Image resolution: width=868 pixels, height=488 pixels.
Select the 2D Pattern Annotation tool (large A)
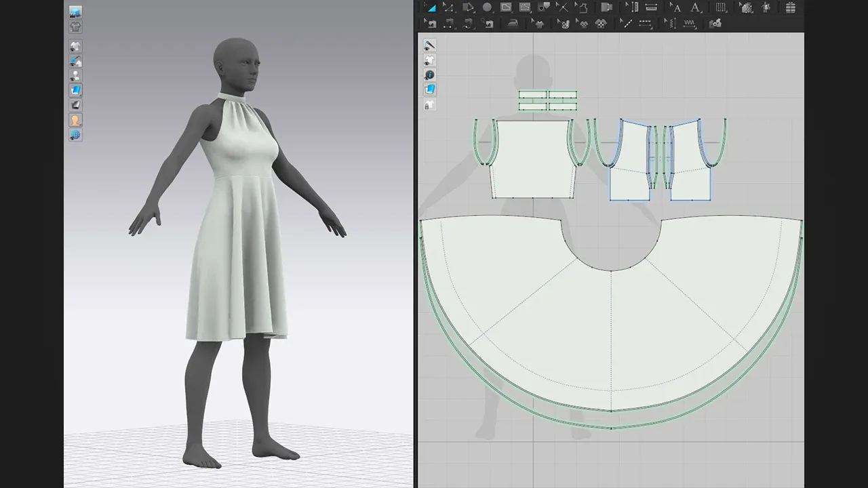[695, 7]
